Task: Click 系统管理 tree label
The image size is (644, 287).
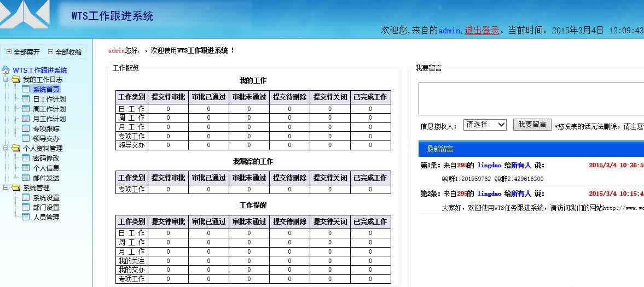Action: click(x=36, y=188)
